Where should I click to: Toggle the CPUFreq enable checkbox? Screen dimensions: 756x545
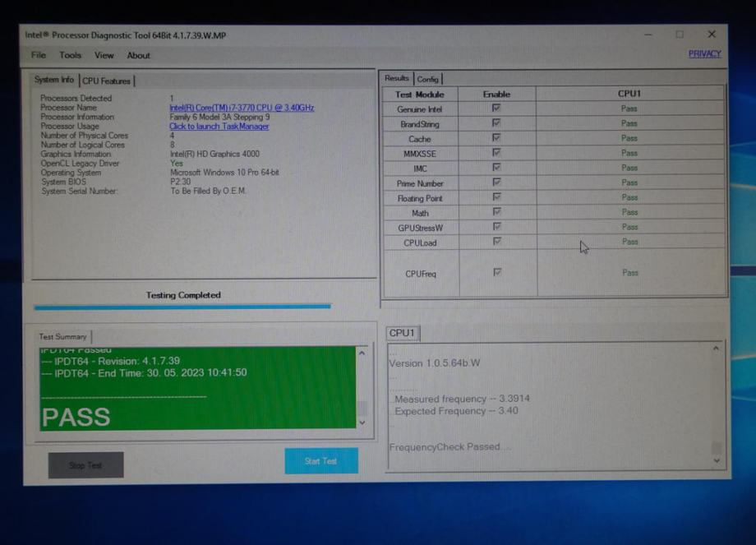point(496,272)
